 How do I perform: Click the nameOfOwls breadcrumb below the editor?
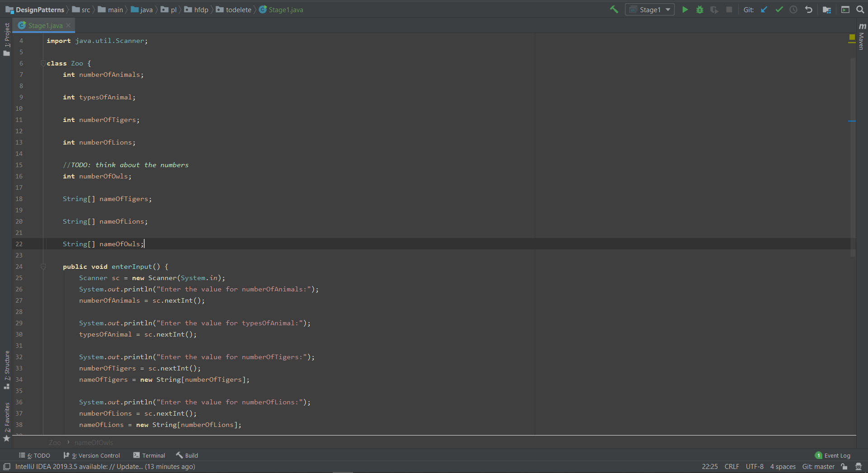tap(94, 443)
